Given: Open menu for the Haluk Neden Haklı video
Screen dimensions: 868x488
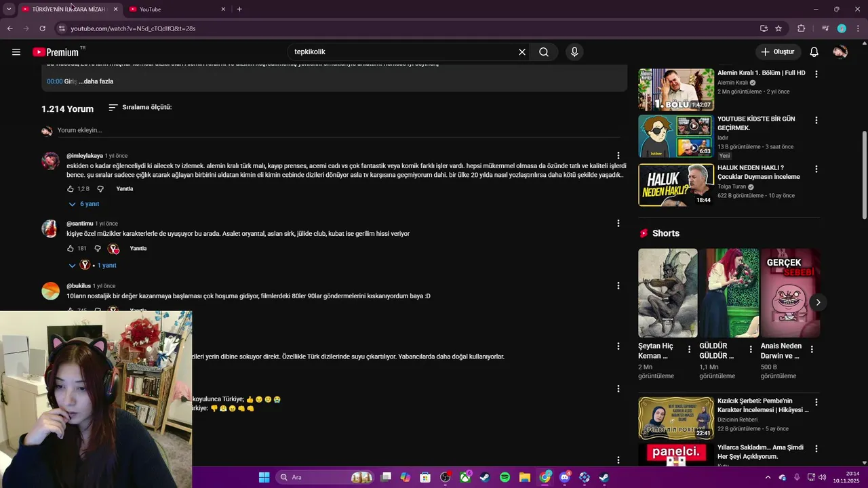Looking at the screenshot, I should tap(816, 169).
